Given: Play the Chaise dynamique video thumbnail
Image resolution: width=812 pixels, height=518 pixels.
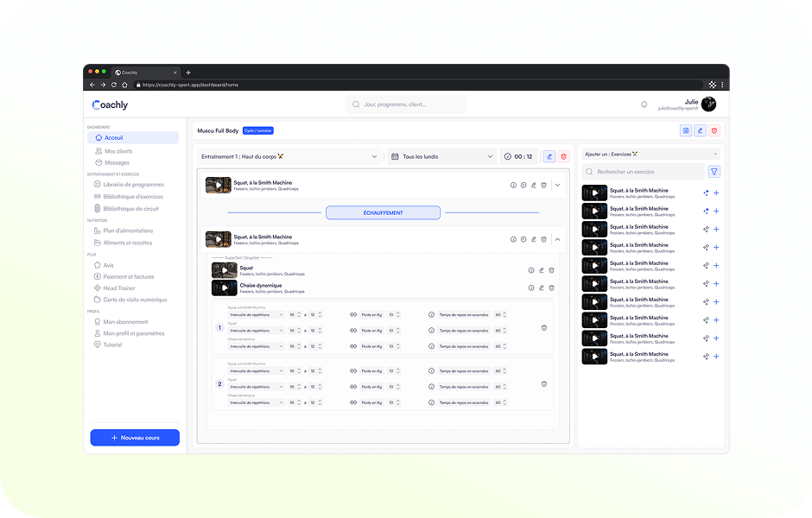Looking at the screenshot, I should tap(224, 287).
